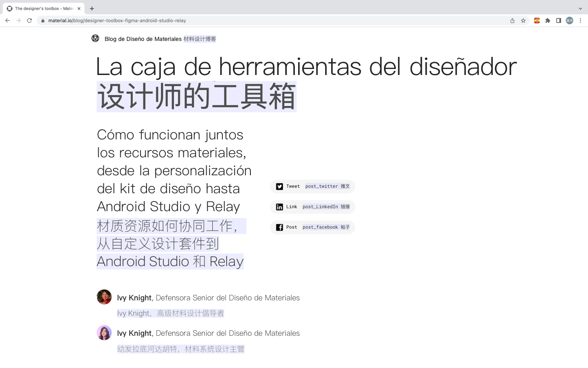Share via the LinkedIn Link button
Viewport: 588px width, 368px height.
coord(312,207)
